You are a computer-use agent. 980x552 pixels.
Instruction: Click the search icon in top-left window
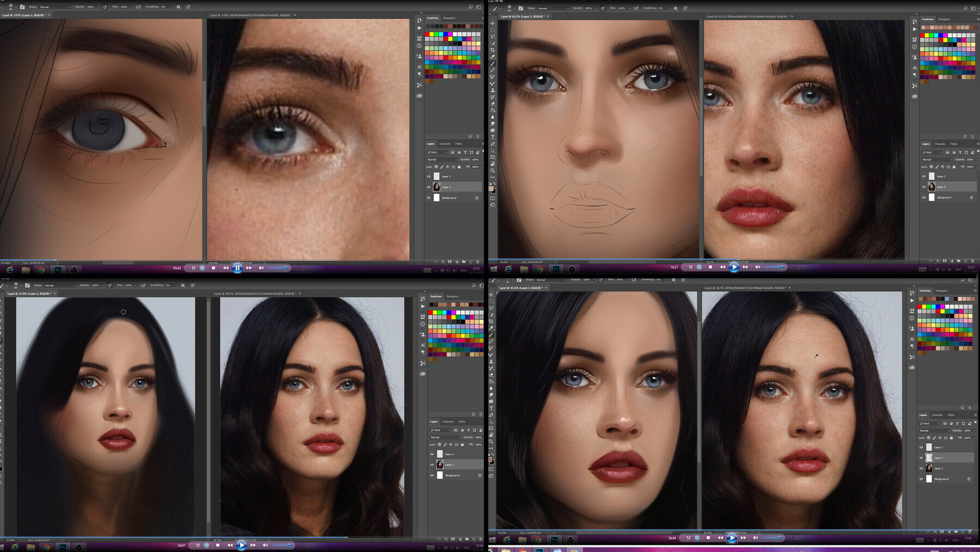pos(471,7)
